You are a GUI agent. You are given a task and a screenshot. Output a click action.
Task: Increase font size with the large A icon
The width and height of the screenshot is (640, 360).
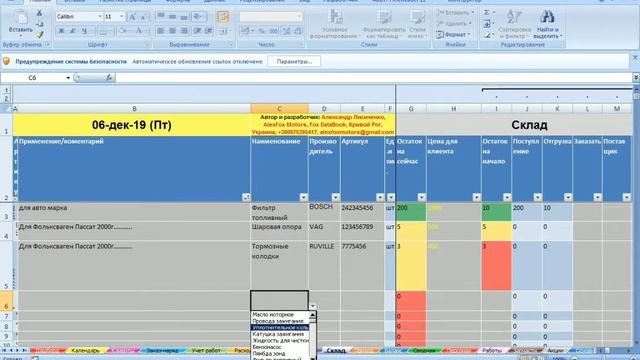tap(132, 17)
